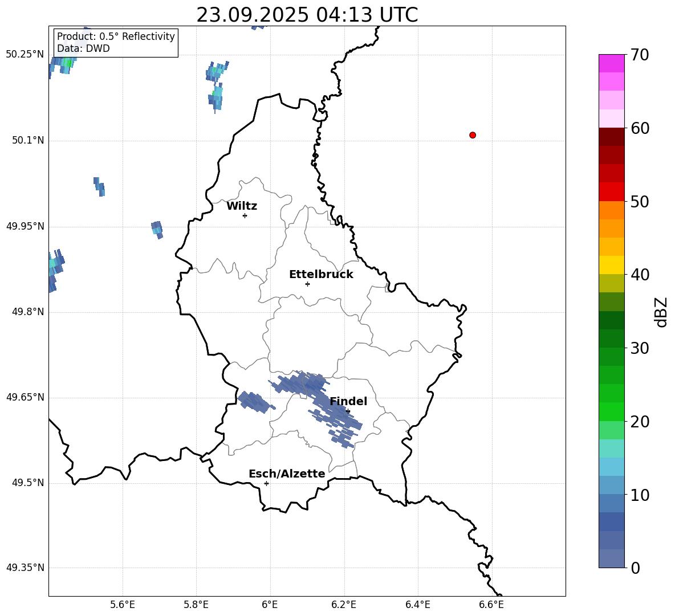Click the Esch/Alzette cross marker
The image size is (675, 616).
pyautogui.click(x=266, y=483)
